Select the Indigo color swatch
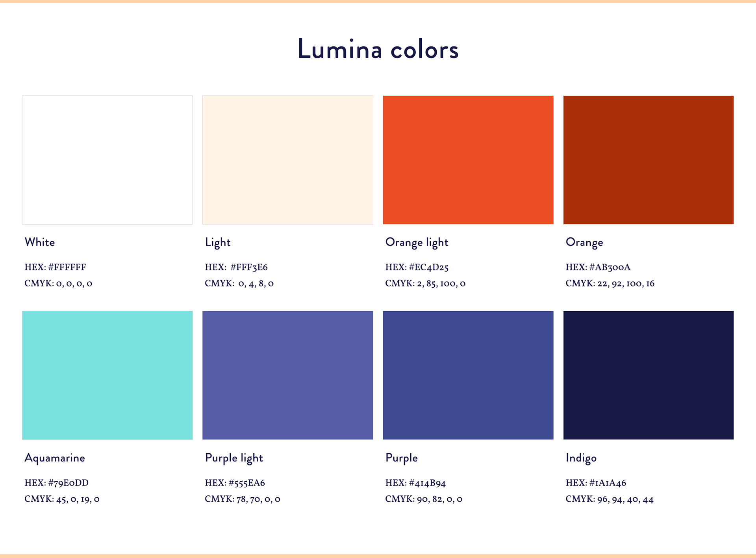Screen dimensions: 756x558 tap(649, 375)
